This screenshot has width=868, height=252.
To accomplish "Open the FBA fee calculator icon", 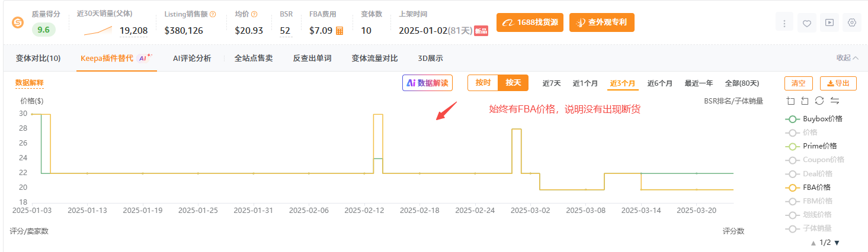I will (x=339, y=31).
